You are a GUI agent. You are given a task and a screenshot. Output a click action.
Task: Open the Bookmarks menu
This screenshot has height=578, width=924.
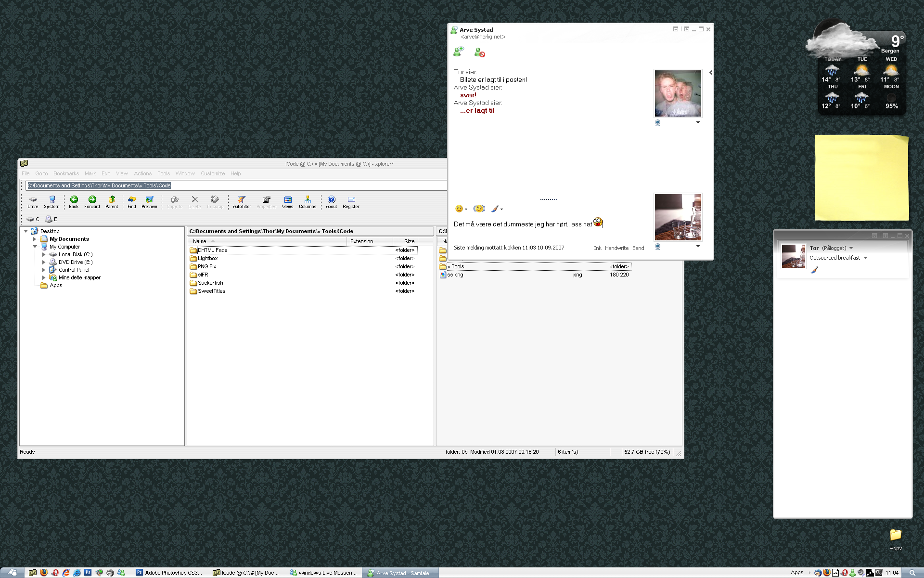click(66, 173)
